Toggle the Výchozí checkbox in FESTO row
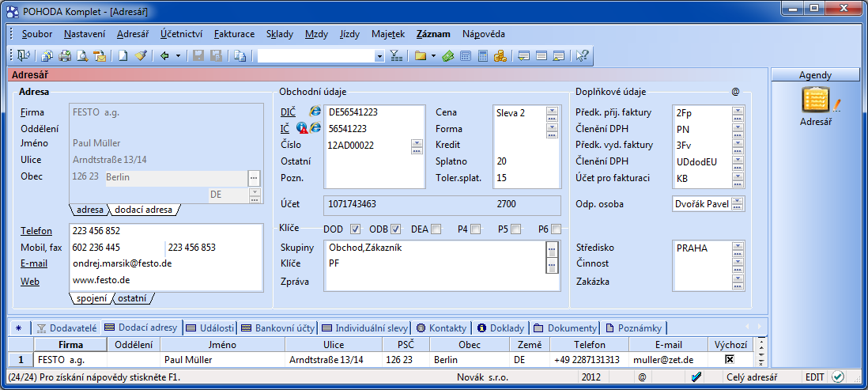The height and width of the screenshot is (390, 868). point(730,359)
